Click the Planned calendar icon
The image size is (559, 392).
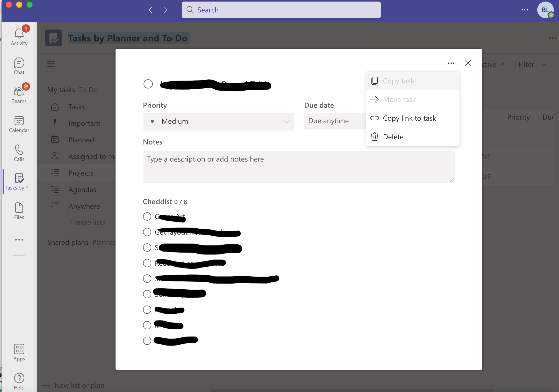point(55,139)
